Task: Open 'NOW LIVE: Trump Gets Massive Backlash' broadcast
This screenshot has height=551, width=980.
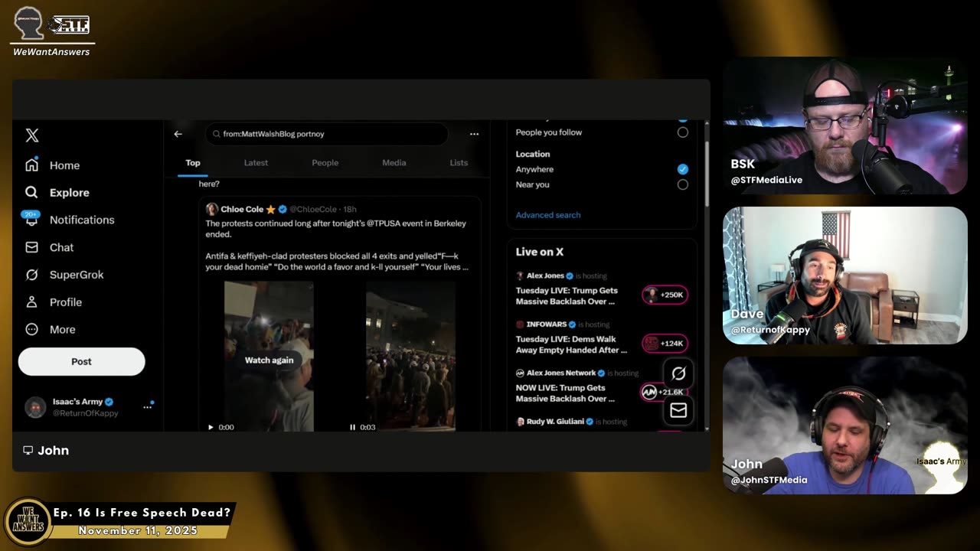Action: tap(565, 393)
